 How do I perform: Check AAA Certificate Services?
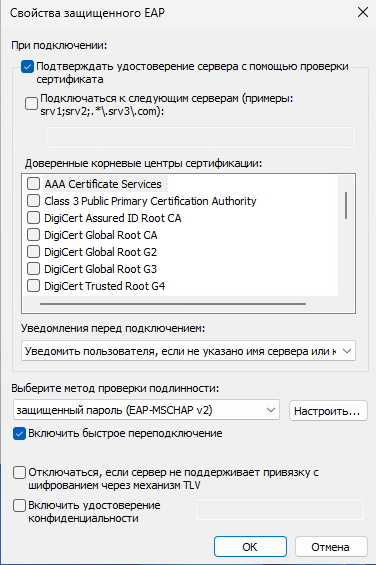coord(34,184)
